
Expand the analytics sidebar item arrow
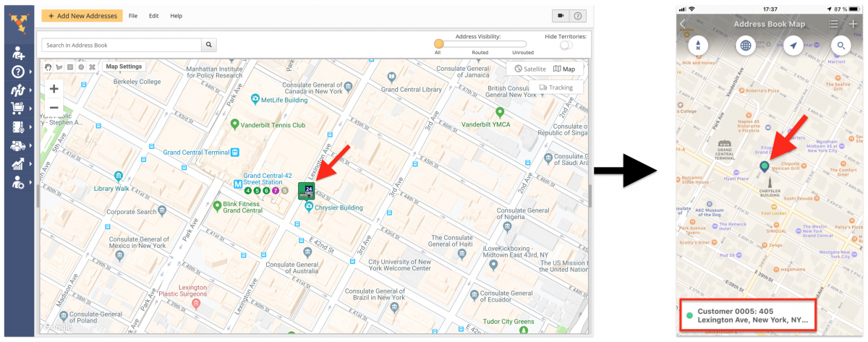point(30,165)
